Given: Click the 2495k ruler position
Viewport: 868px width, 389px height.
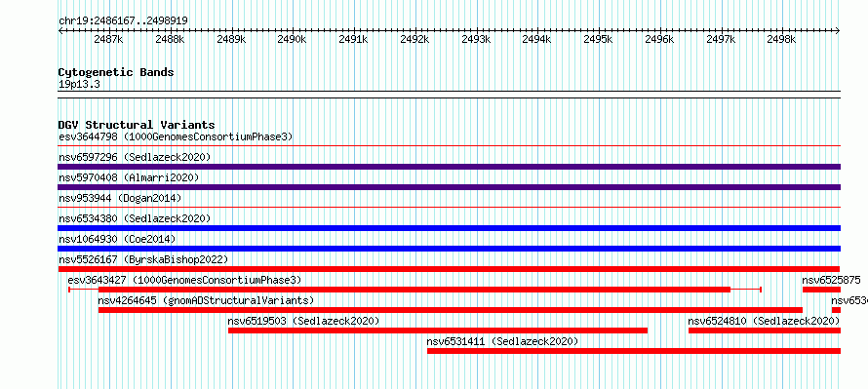Looking at the screenshot, I should click(598, 39).
